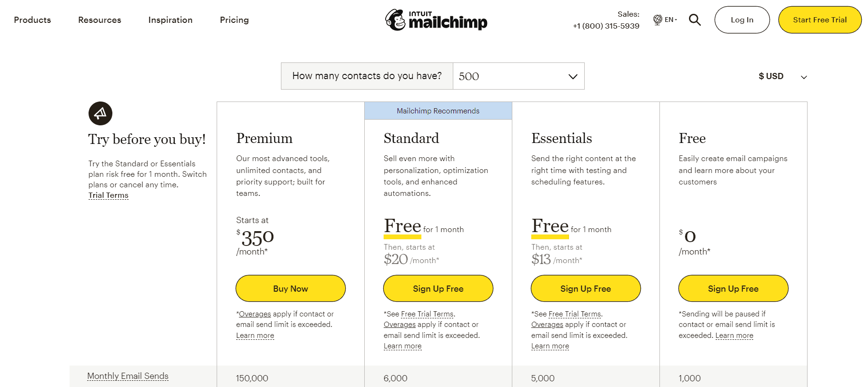The height and width of the screenshot is (387, 868).
Task: Open Overages link under Premium plan
Action: tap(255, 314)
